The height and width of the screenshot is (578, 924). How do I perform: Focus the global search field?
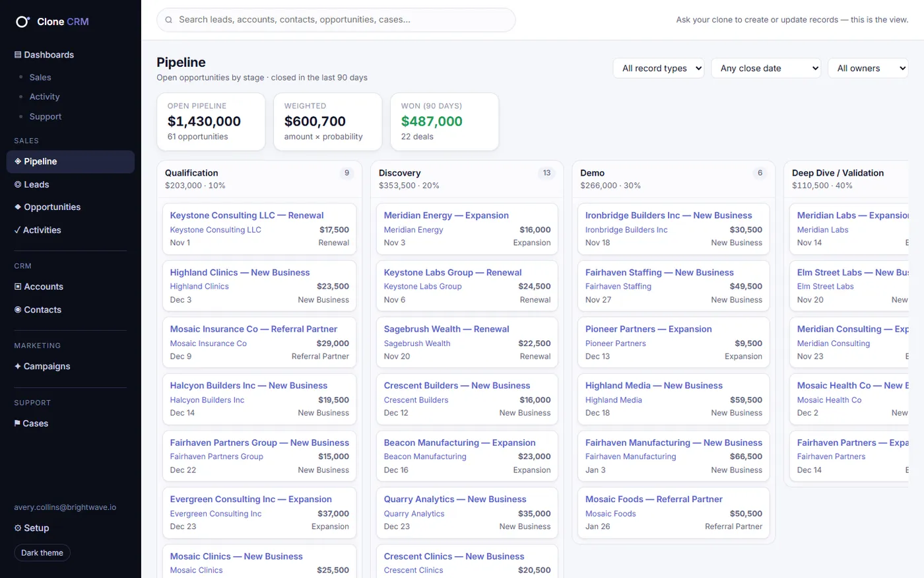pos(336,20)
